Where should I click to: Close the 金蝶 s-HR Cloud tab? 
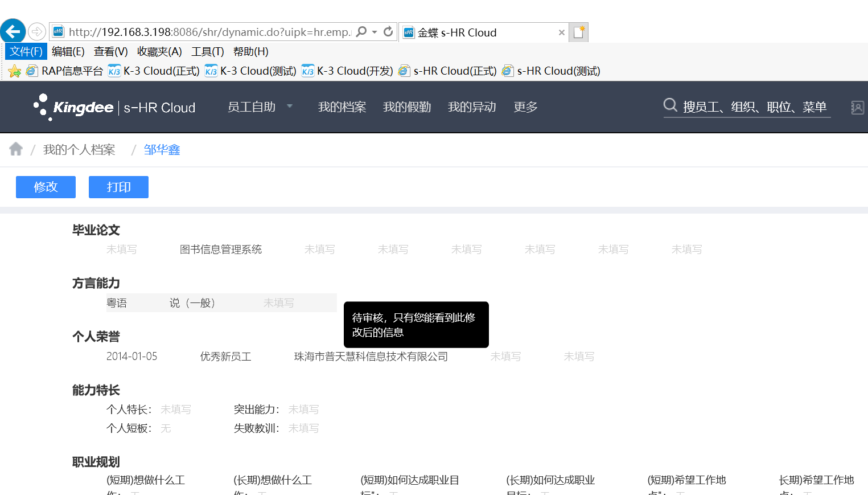point(562,32)
